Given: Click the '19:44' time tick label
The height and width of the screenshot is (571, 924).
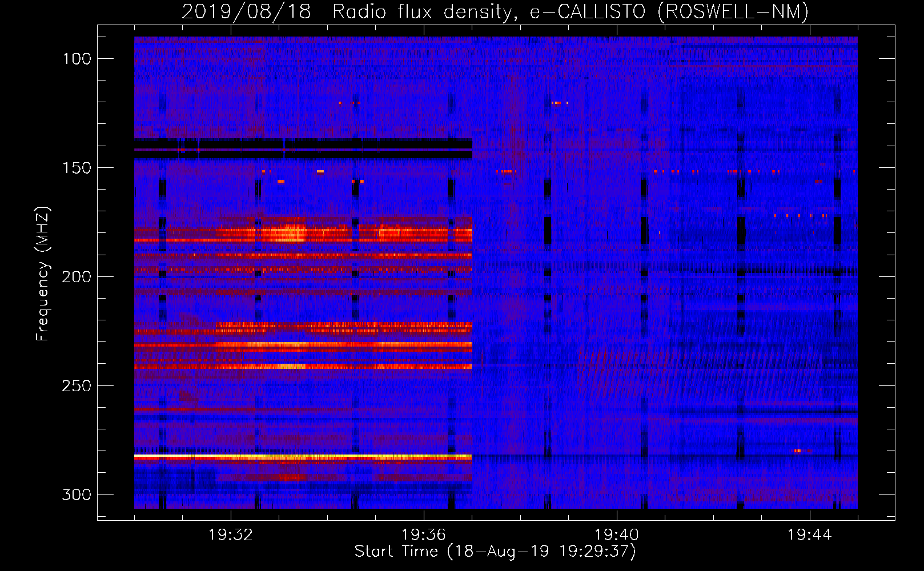Looking at the screenshot, I should tap(809, 535).
